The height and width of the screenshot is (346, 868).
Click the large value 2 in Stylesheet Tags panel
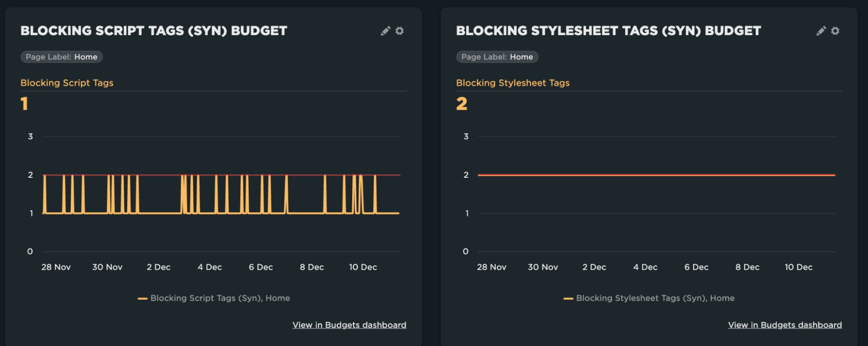(x=462, y=104)
